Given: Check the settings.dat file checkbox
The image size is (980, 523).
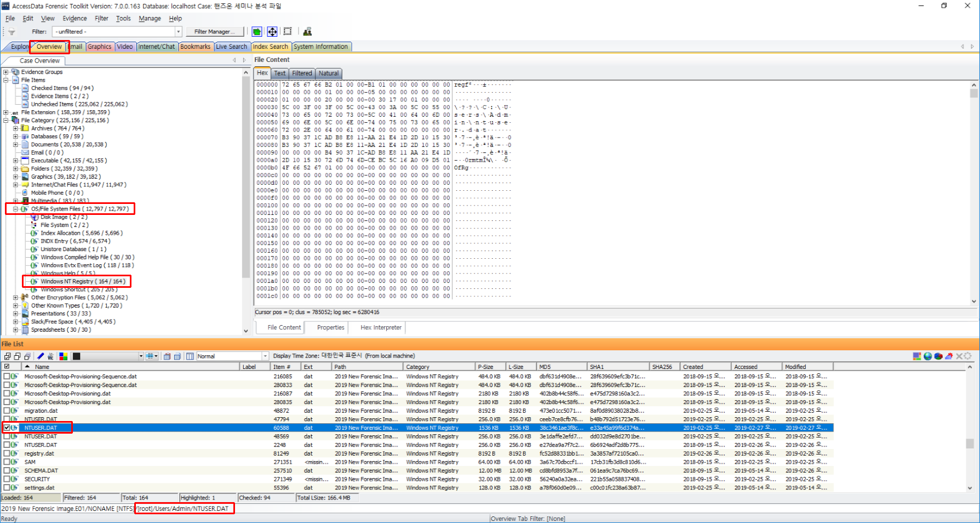Looking at the screenshot, I should 7,487.
